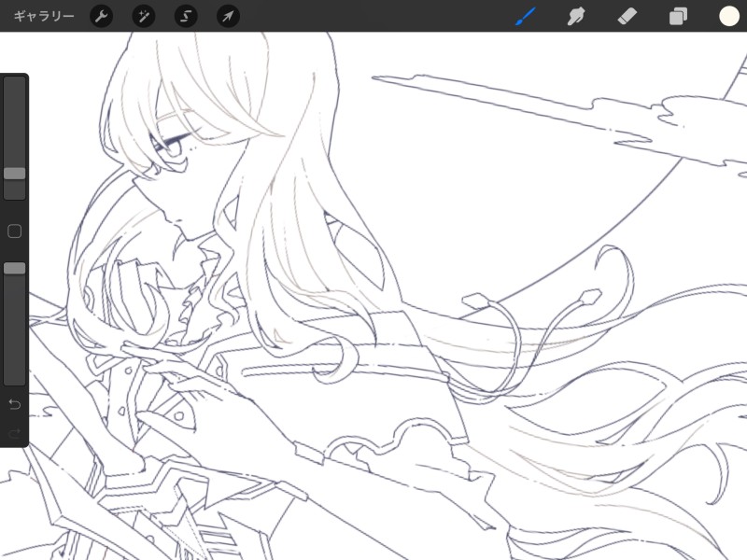The image size is (747, 560).
Task: Select the Eraser tool
Action: pos(627,17)
